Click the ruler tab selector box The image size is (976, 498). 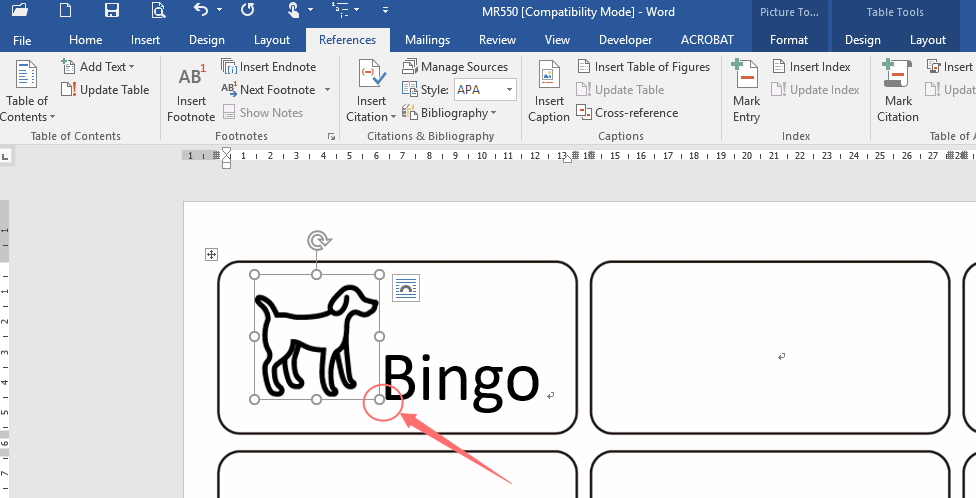6,156
